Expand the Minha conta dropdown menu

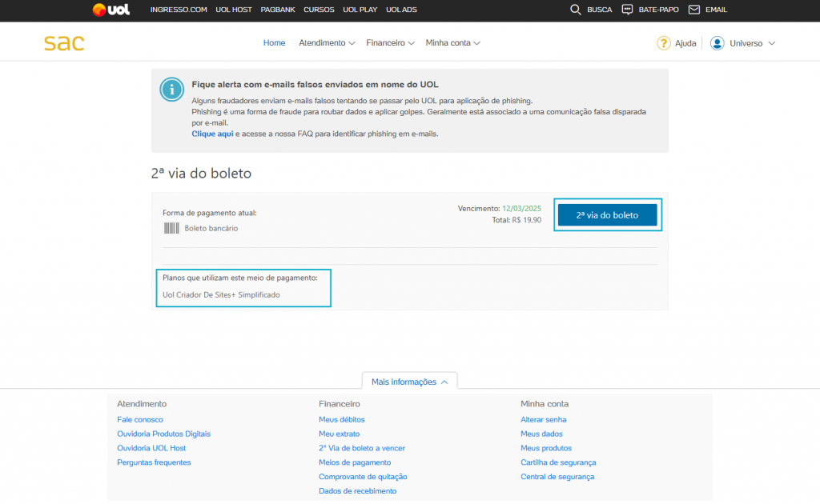point(452,43)
